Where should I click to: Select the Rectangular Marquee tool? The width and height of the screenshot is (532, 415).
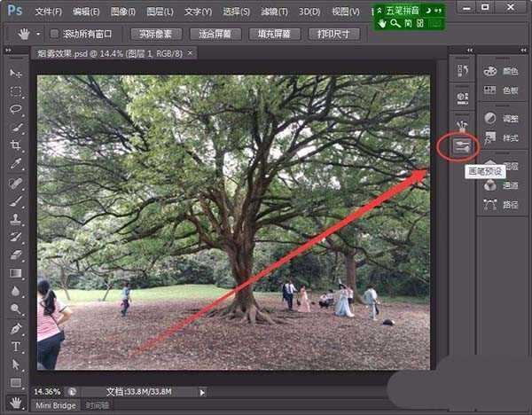pos(16,91)
